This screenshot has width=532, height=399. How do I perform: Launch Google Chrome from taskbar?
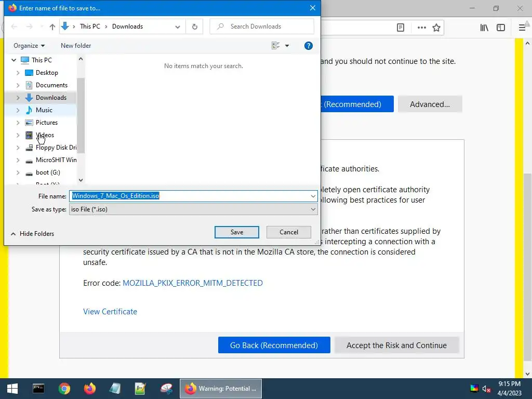64,389
